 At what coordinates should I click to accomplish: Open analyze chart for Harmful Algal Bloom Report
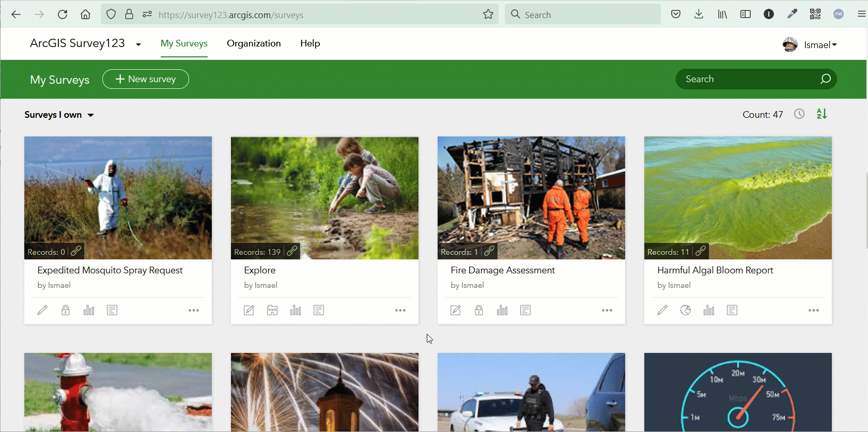pos(709,310)
